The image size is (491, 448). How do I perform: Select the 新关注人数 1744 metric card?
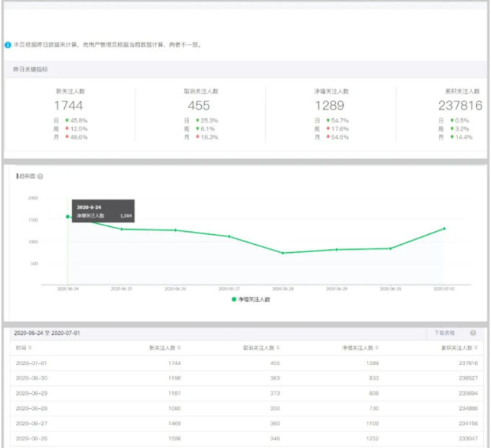(x=70, y=115)
